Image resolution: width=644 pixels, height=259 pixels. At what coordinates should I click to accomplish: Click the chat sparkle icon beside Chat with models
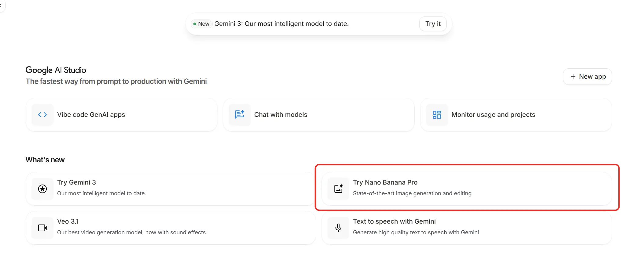pyautogui.click(x=240, y=114)
